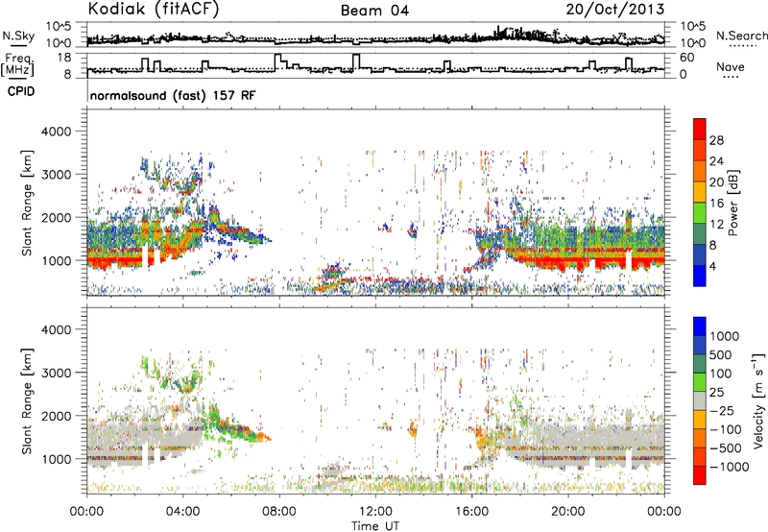Click the red top segment of power color bar
The height and width of the screenshot is (532, 768).
point(700,129)
